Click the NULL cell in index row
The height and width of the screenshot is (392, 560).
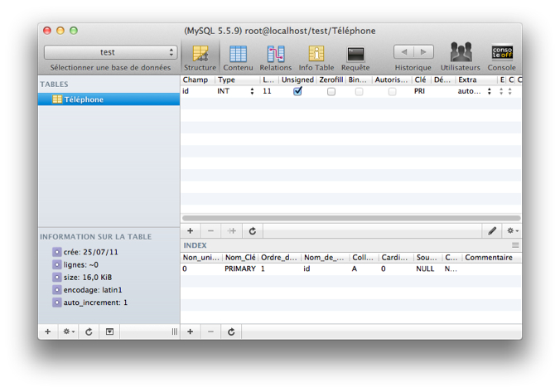425,269
